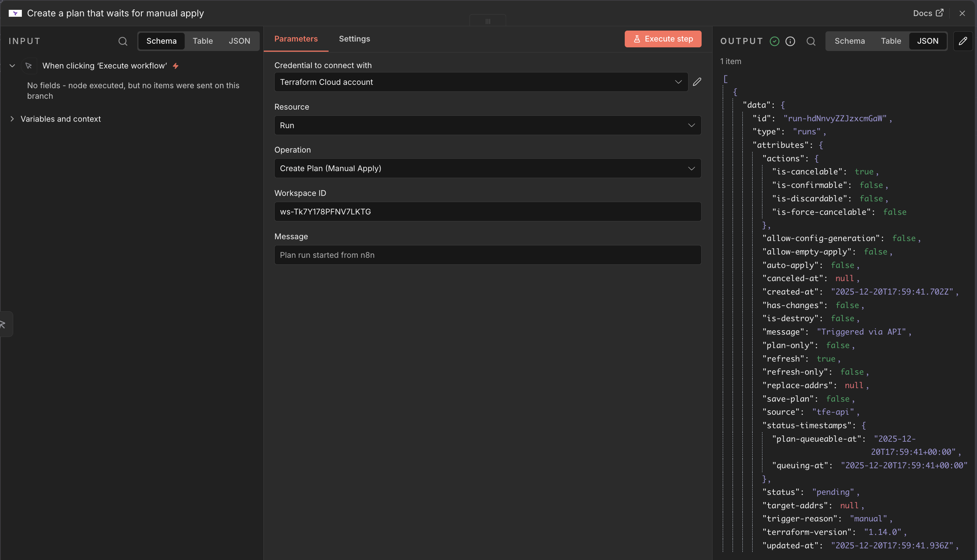The width and height of the screenshot is (977, 560).
Task: Click the "trigger-reason" value "manual"
Action: tap(868, 518)
